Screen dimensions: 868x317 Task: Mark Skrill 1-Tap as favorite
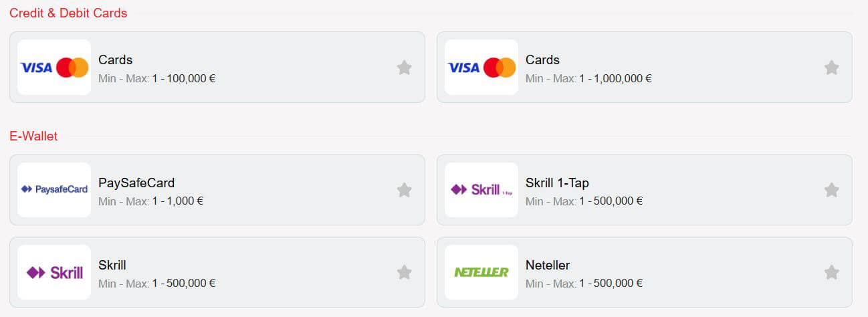(x=831, y=190)
